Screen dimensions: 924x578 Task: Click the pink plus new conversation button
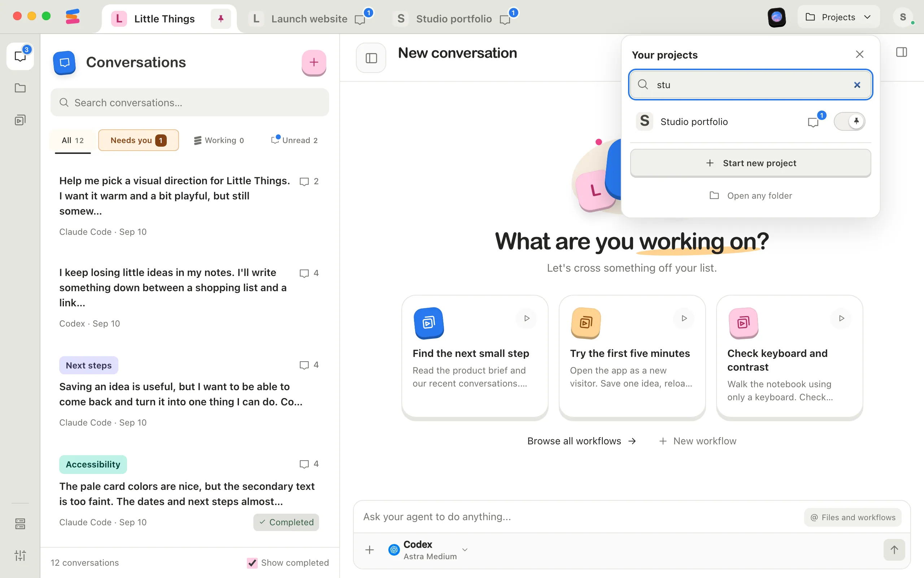(x=314, y=62)
